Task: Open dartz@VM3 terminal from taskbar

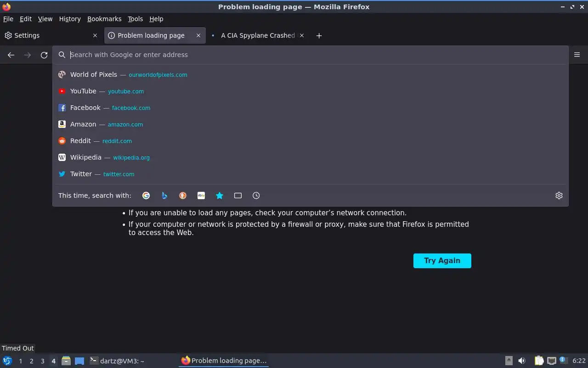Action: pyautogui.click(x=132, y=361)
